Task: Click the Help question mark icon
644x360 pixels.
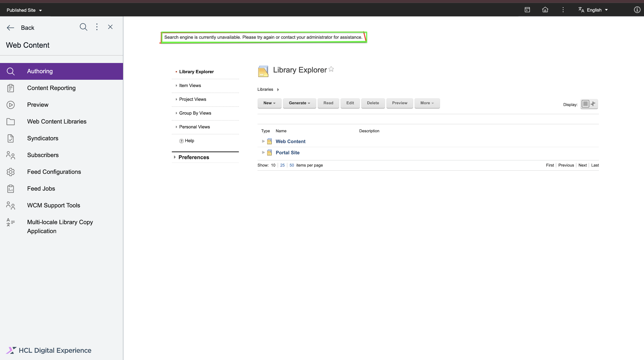Action: 181,141
